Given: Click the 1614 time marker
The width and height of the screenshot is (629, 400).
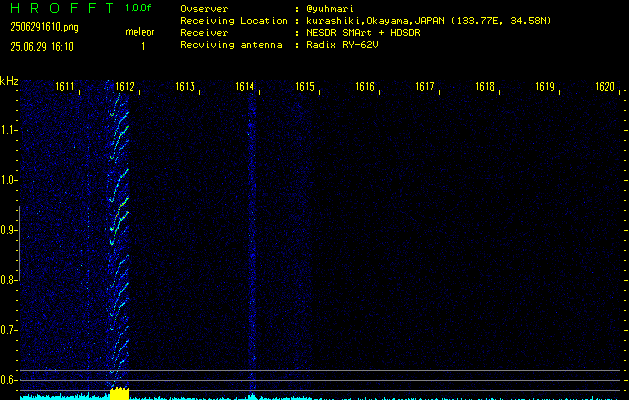Looking at the screenshot, I should click(245, 87).
